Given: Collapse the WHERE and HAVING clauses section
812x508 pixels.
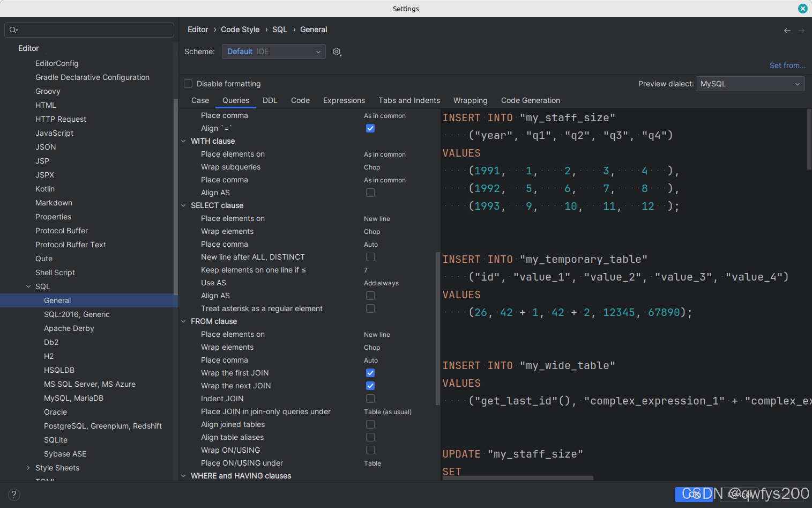Looking at the screenshot, I should 183,476.
